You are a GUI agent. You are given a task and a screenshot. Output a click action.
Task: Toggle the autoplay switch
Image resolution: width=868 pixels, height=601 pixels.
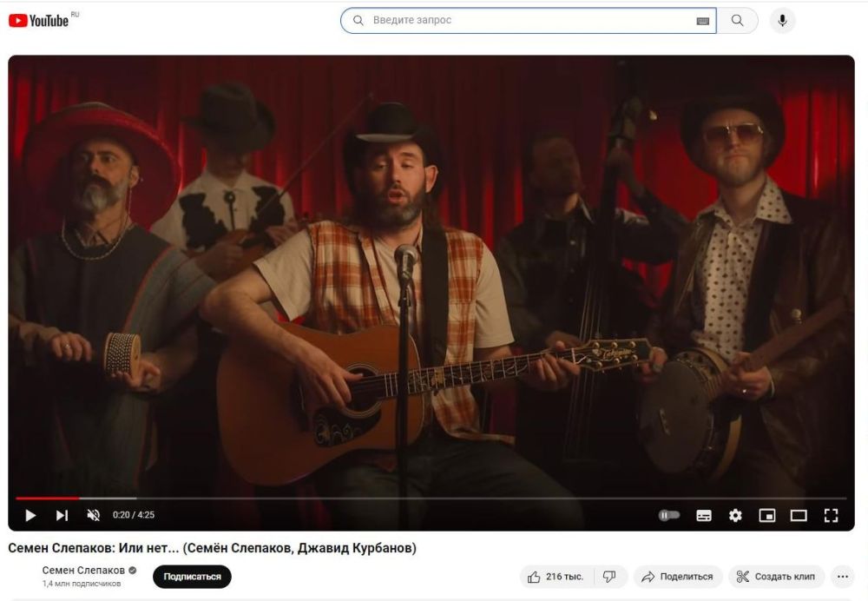tap(668, 515)
